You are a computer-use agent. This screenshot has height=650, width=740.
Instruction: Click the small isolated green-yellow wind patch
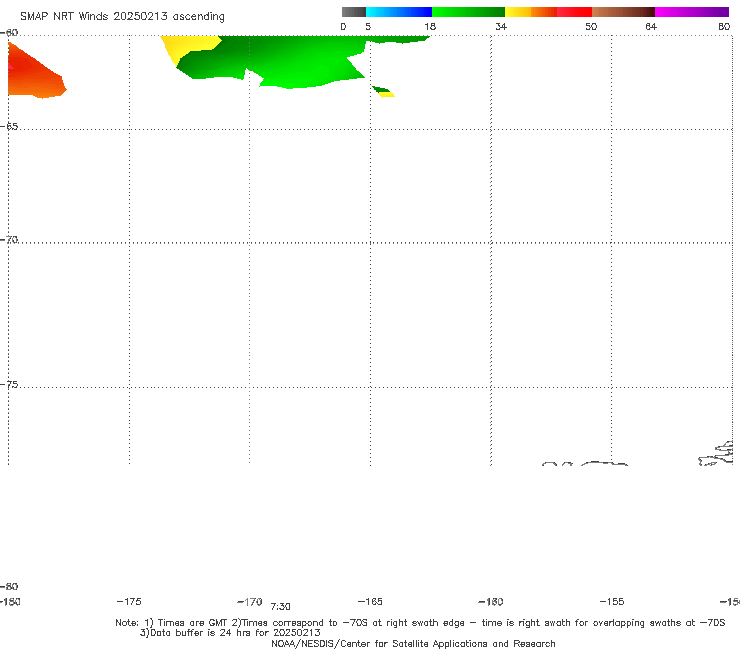click(x=383, y=92)
